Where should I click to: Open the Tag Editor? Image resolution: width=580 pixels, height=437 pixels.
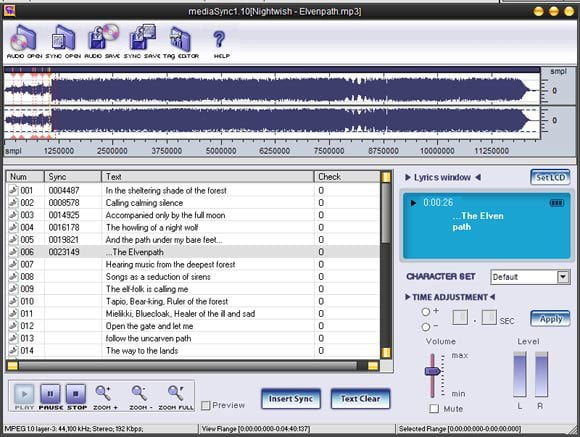pos(181,41)
